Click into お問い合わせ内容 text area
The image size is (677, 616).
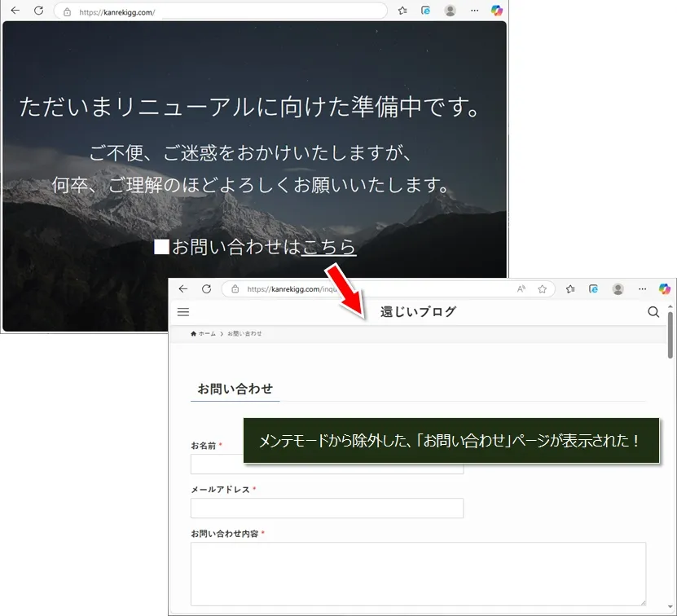pyautogui.click(x=418, y=574)
